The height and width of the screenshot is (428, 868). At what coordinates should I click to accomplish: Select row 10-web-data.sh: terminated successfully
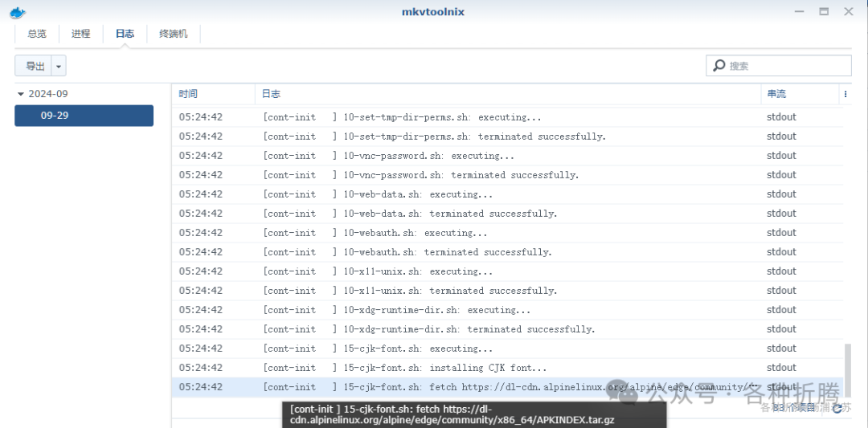pos(507,214)
